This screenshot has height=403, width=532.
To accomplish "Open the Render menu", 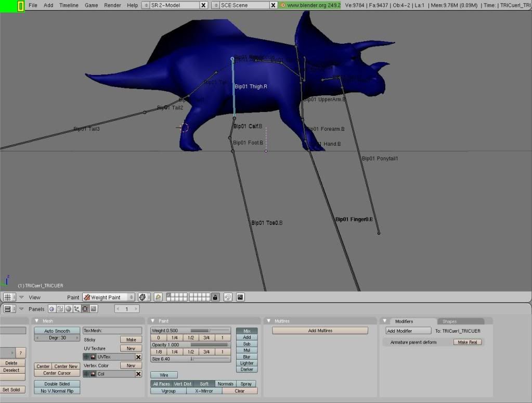I will [x=112, y=5].
